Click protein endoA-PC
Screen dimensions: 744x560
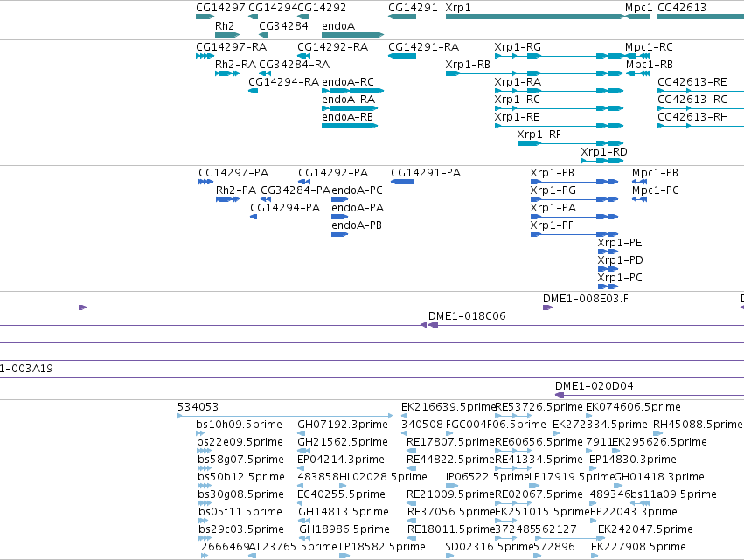357,190
